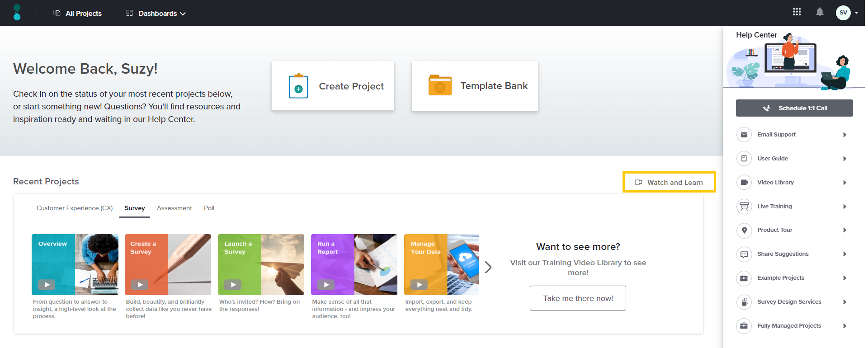The width and height of the screenshot is (868, 348).
Task: Switch to the Customer Experience (CX) tab
Action: 75,208
